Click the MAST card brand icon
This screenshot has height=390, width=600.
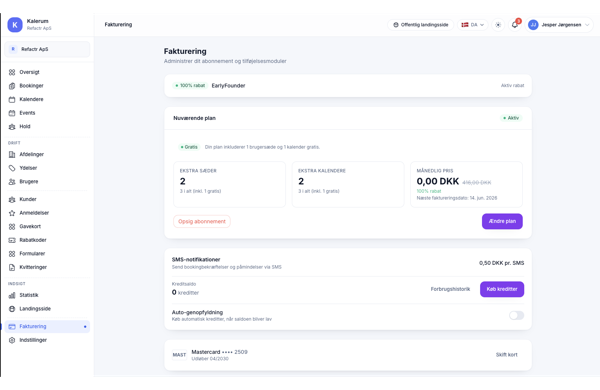(179, 355)
